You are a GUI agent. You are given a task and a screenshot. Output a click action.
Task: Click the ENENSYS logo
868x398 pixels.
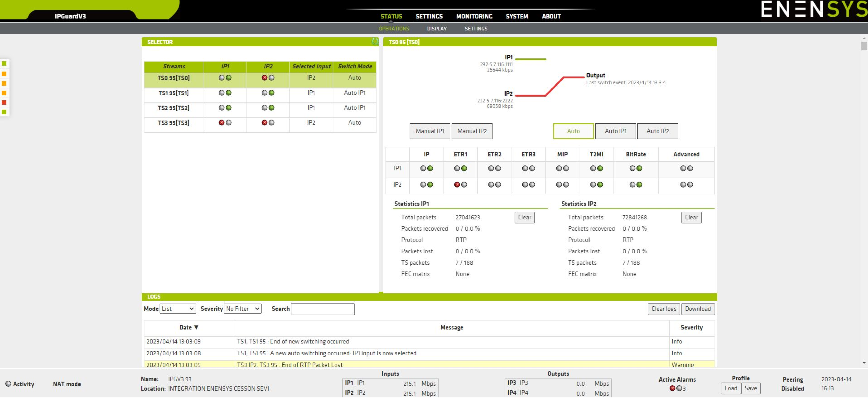813,9
